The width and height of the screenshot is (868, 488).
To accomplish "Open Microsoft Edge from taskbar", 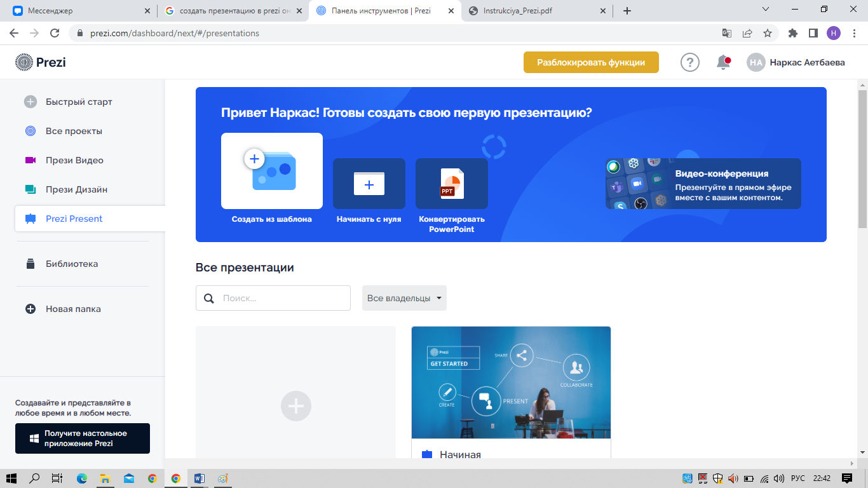I will 82,478.
